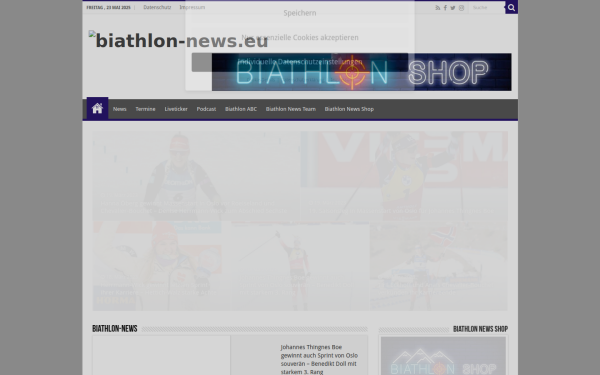
Task: Open Individuelle Datenschutzeinstellungen
Action: pos(300,62)
